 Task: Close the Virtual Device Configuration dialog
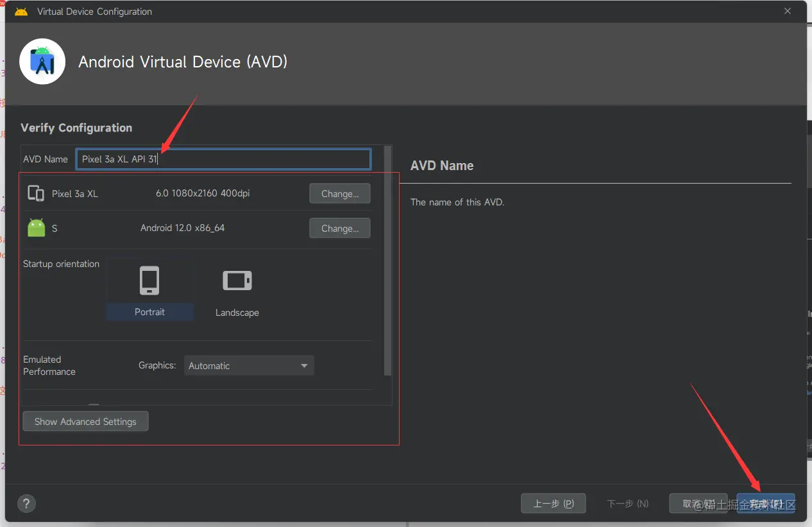coord(788,12)
